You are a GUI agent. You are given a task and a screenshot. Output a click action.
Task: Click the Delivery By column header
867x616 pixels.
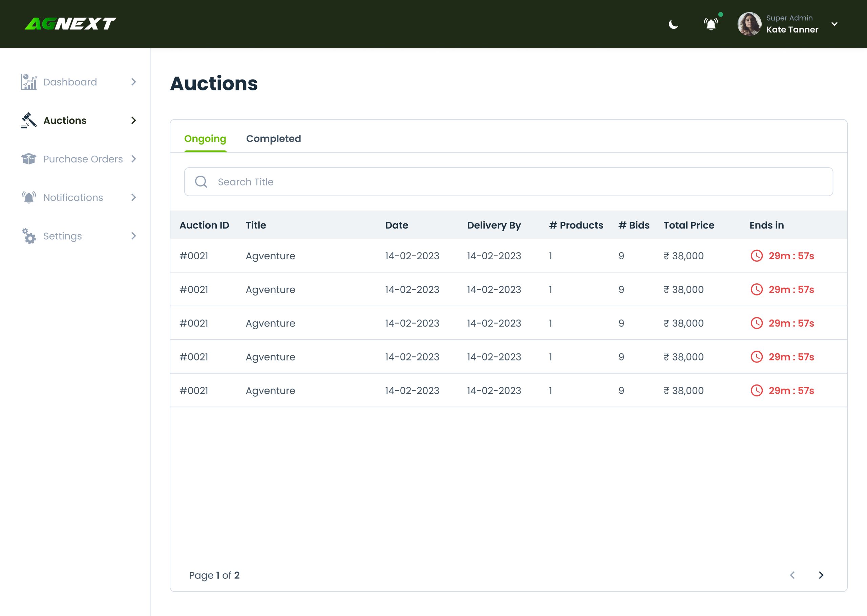tap(494, 225)
